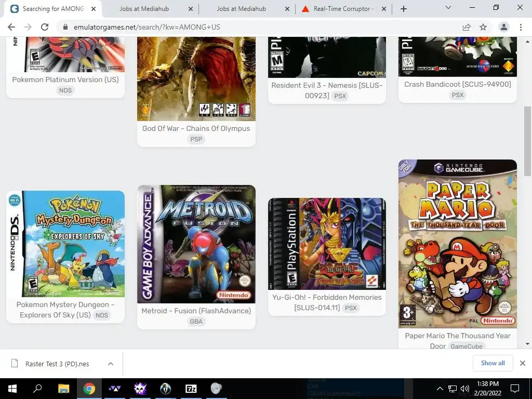Switch to the second Jobs at Mediahub tab

241,9
